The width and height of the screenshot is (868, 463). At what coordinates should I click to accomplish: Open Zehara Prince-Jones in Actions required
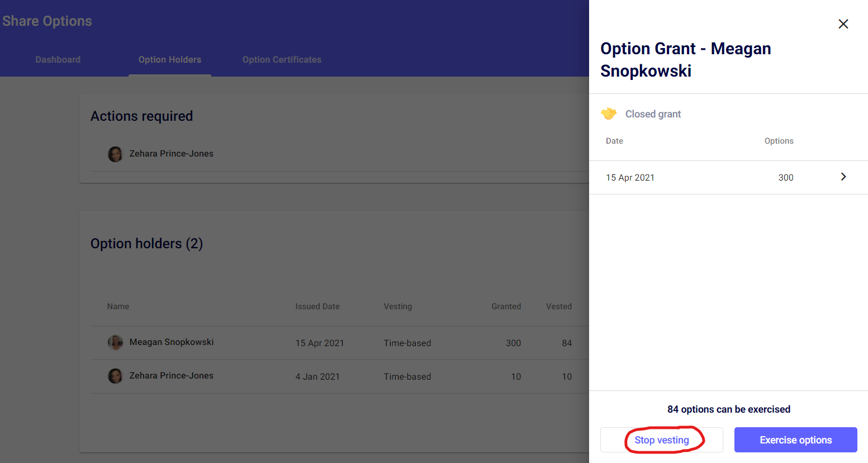[x=172, y=154]
